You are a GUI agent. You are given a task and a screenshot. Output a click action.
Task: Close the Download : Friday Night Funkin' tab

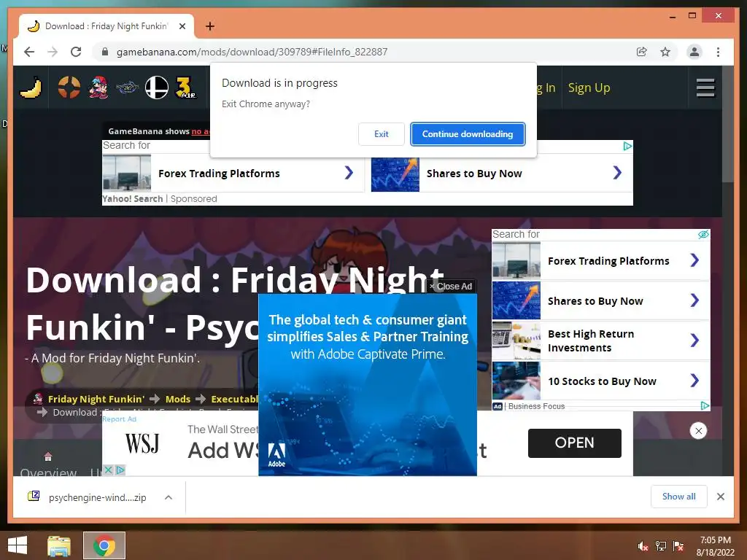click(182, 26)
